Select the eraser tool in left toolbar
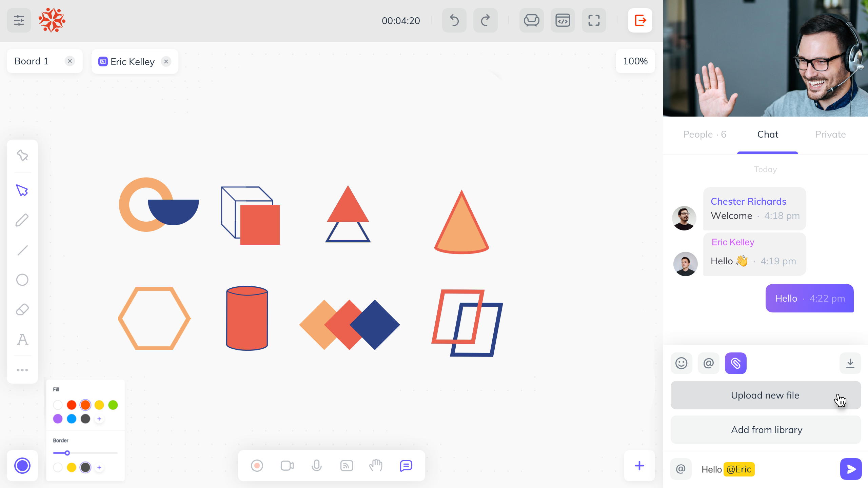The image size is (868, 488). [22, 309]
